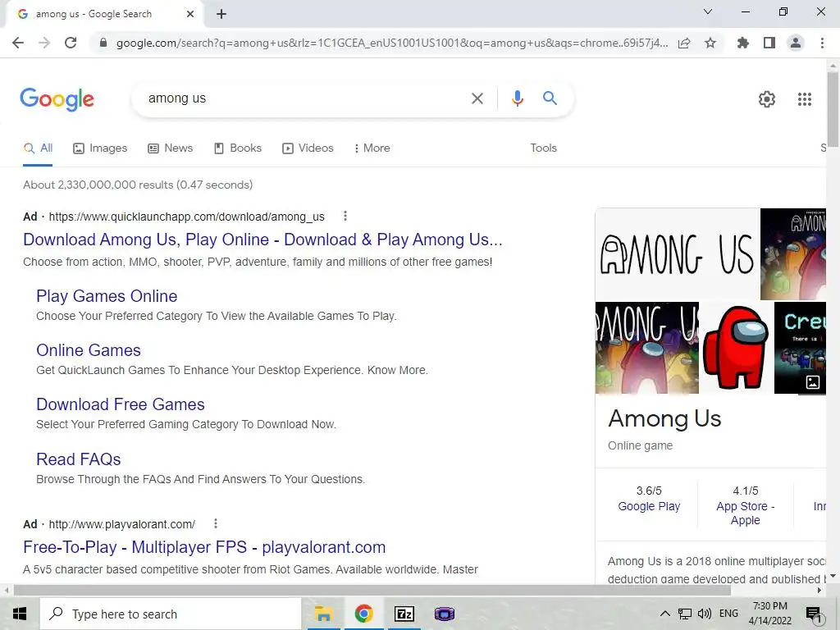Click the browser forward arrow
Screen dimensions: 840x630
(x=44, y=43)
